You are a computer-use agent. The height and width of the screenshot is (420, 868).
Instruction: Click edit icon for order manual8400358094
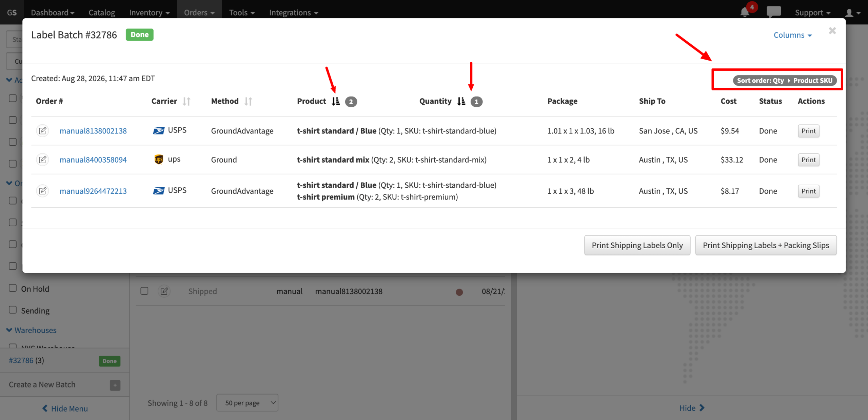pos(43,160)
